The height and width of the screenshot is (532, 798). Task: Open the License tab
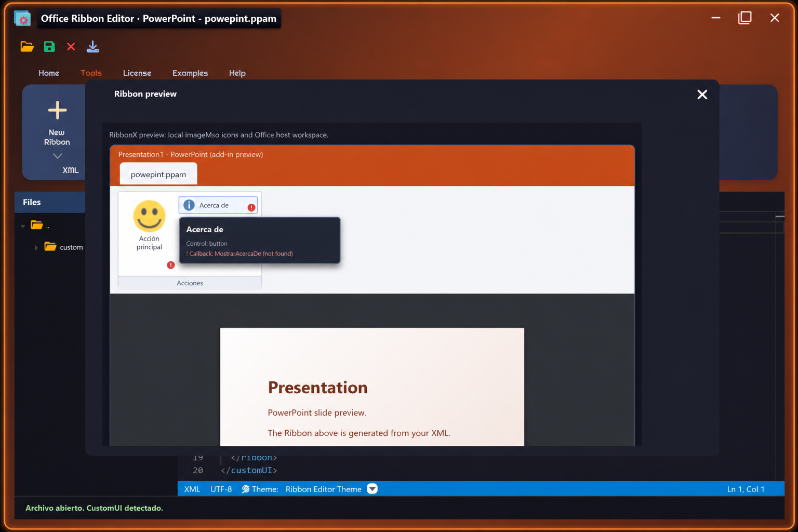[137, 73]
